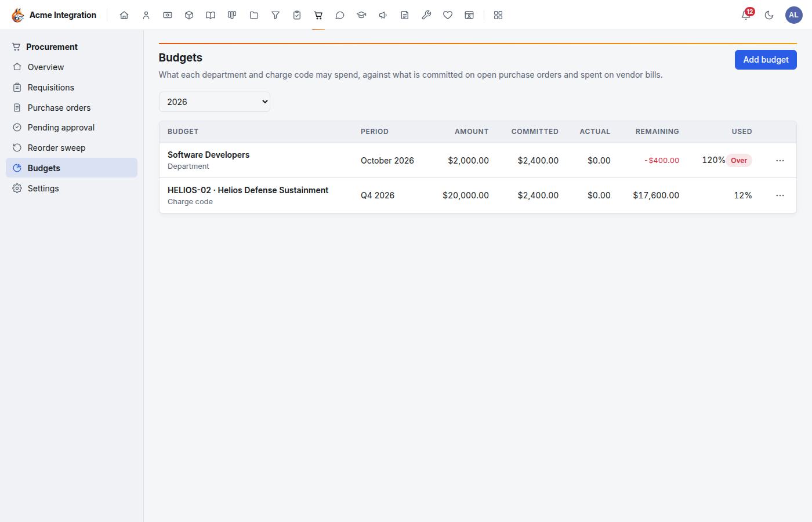Open Purchase orders in the sidebar
This screenshot has height=522, width=812.
tap(72, 108)
